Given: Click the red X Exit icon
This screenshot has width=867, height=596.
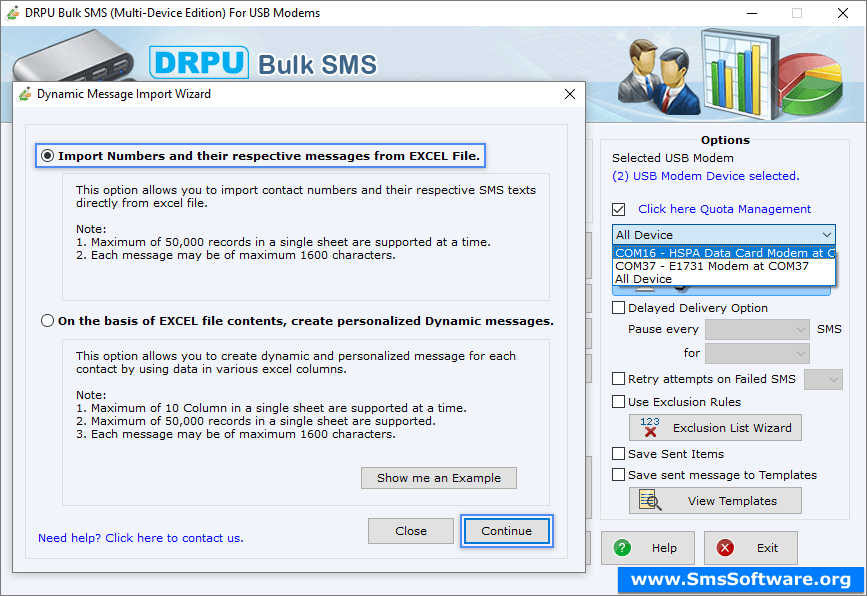Looking at the screenshot, I should [x=725, y=548].
